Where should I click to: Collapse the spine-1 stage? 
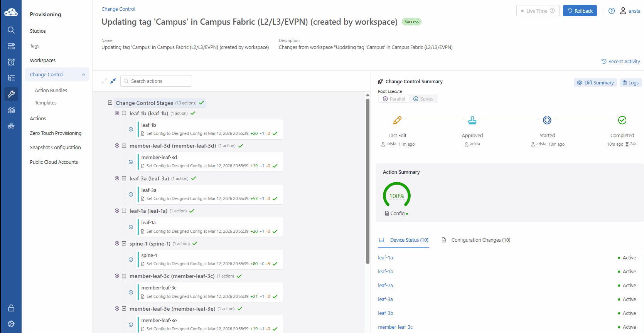[124, 244]
